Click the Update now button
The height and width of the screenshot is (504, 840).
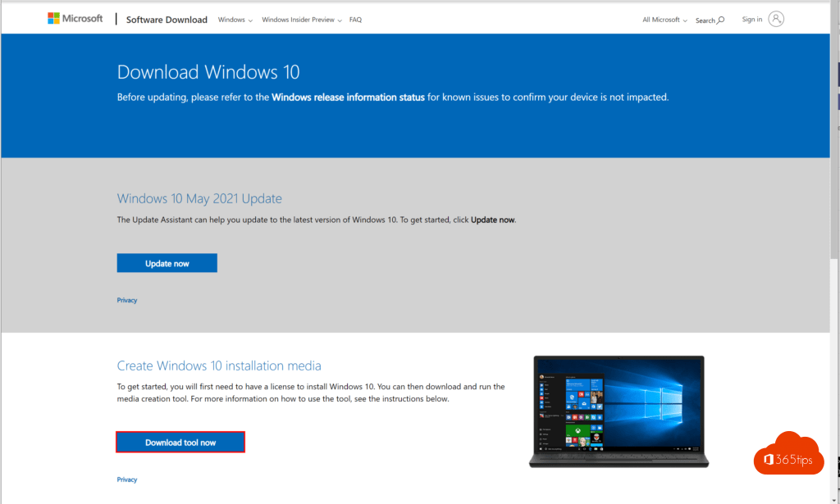167,262
